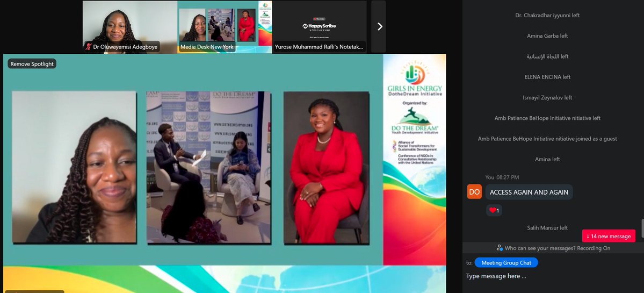Click the 'Media Desk New York' name label
Screen dimensions: 644x293
[207, 47]
